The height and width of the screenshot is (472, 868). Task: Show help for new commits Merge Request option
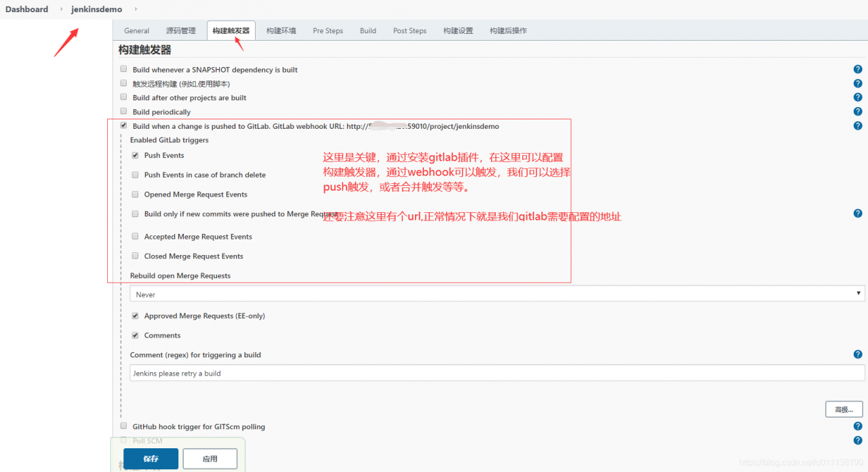858,213
